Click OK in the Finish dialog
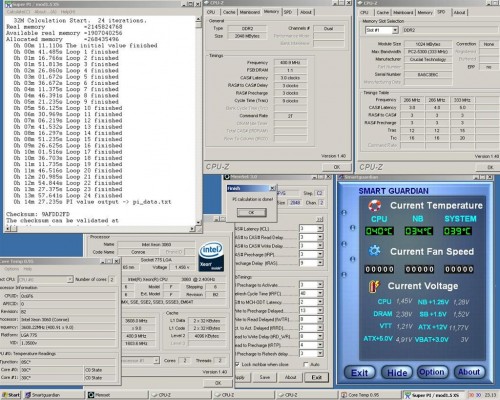500x400 pixels. coord(252,212)
